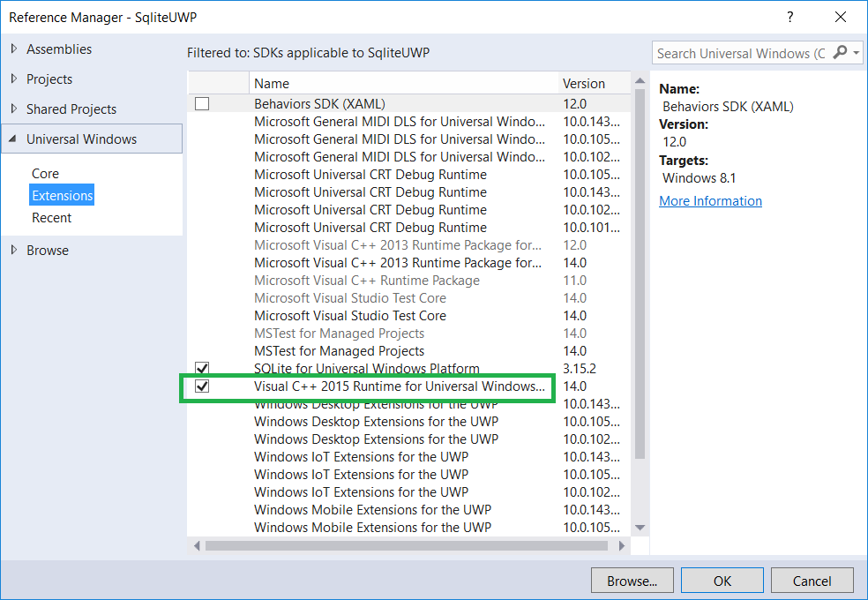Click the Help question mark icon
The image size is (868, 600).
pos(789,17)
